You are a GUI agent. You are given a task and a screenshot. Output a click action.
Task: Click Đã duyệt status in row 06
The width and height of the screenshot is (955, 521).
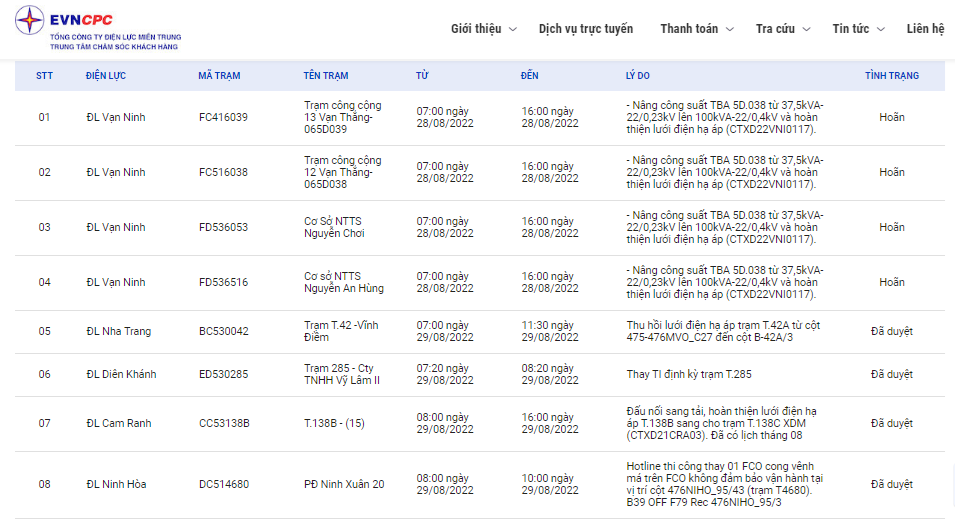pos(891,374)
